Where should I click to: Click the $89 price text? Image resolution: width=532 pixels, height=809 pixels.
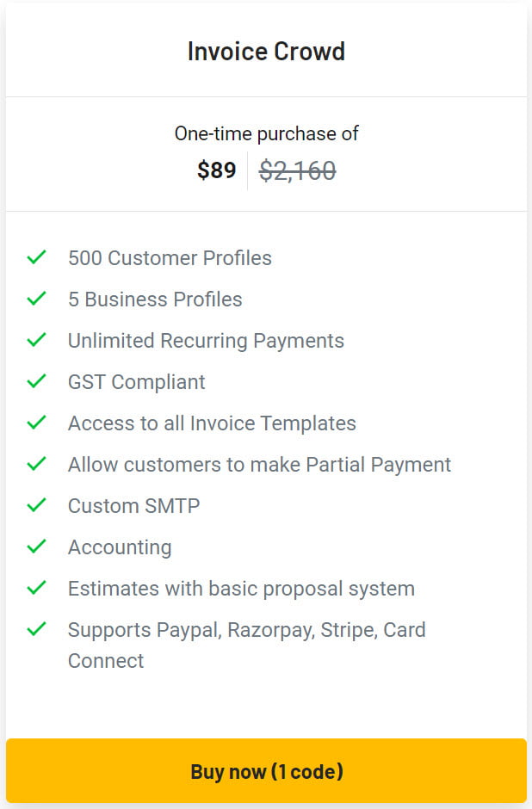tap(216, 170)
